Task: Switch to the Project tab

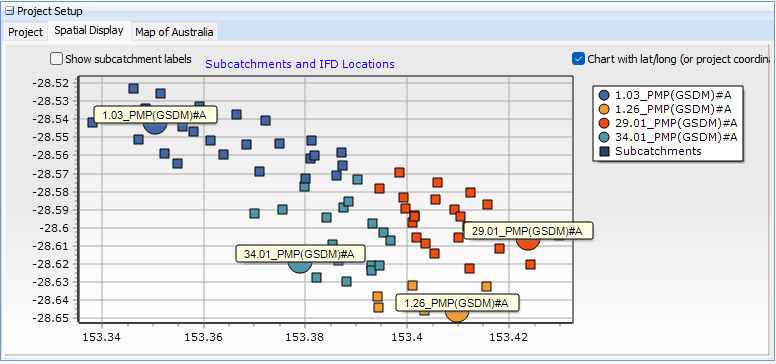Action: pyautogui.click(x=26, y=32)
